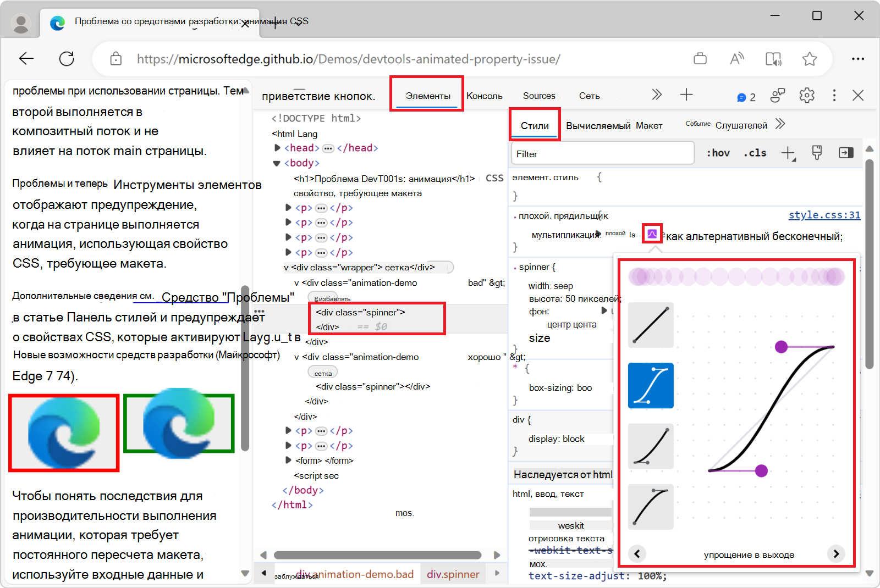This screenshot has width=880, height=588.
Task: Select the Стили sidebar tab
Action: (x=535, y=125)
